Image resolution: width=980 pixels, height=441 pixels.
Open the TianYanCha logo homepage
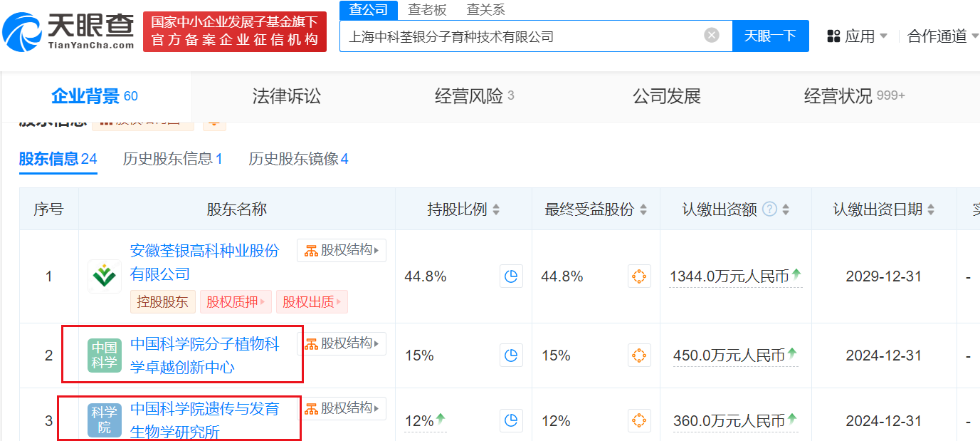68,32
